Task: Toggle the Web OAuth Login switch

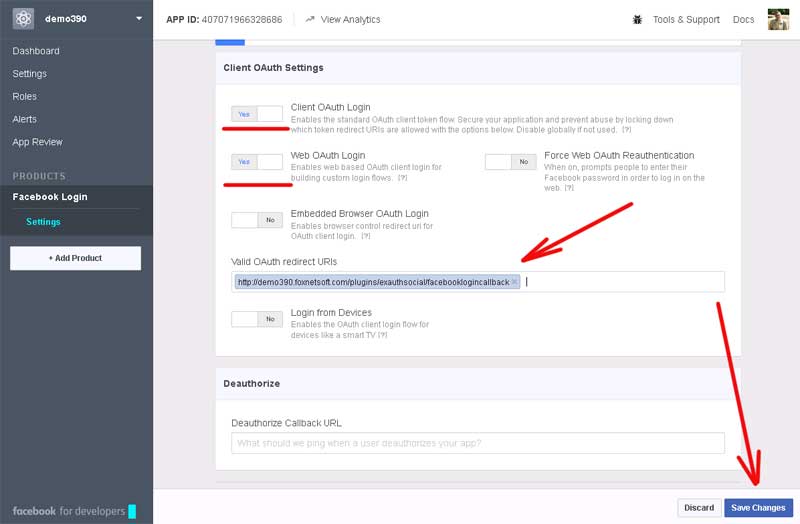Action: coord(257,162)
